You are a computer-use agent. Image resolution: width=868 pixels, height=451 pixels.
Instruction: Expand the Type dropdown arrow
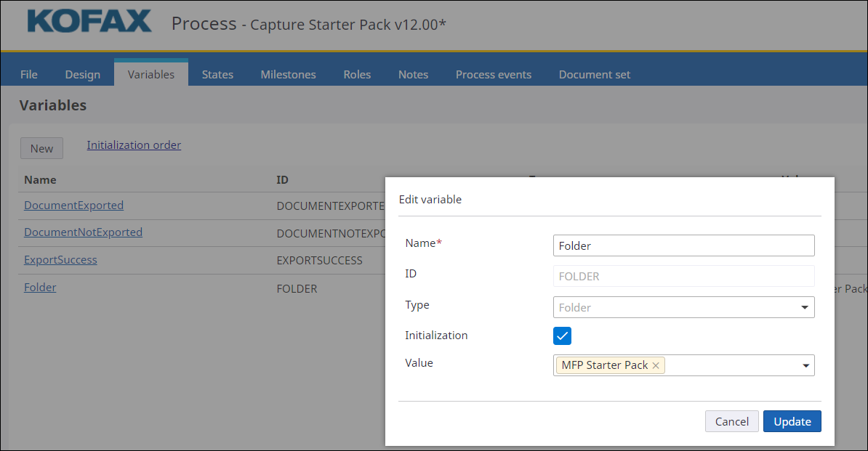click(805, 308)
